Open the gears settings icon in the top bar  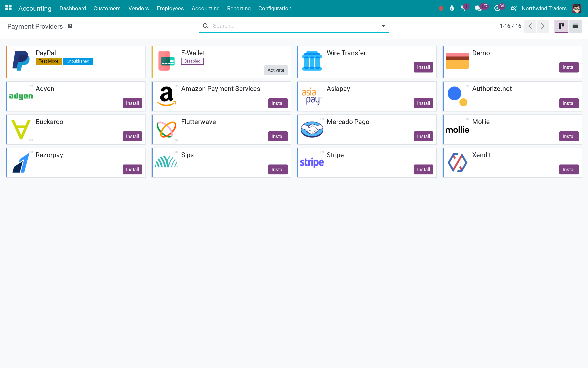(514, 8)
